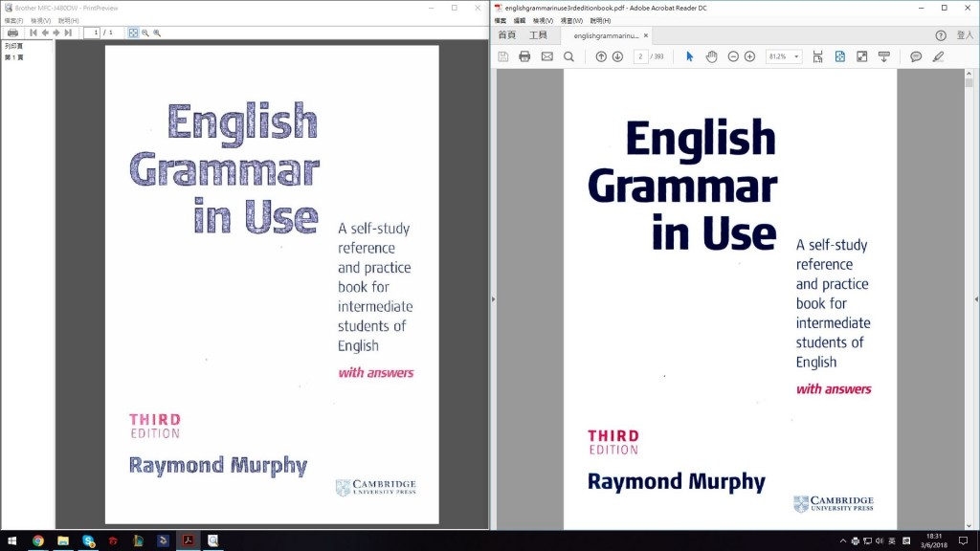Image resolution: width=980 pixels, height=551 pixels.
Task: Open 編輯 menu in Acrobat Reader
Action: tap(520, 21)
